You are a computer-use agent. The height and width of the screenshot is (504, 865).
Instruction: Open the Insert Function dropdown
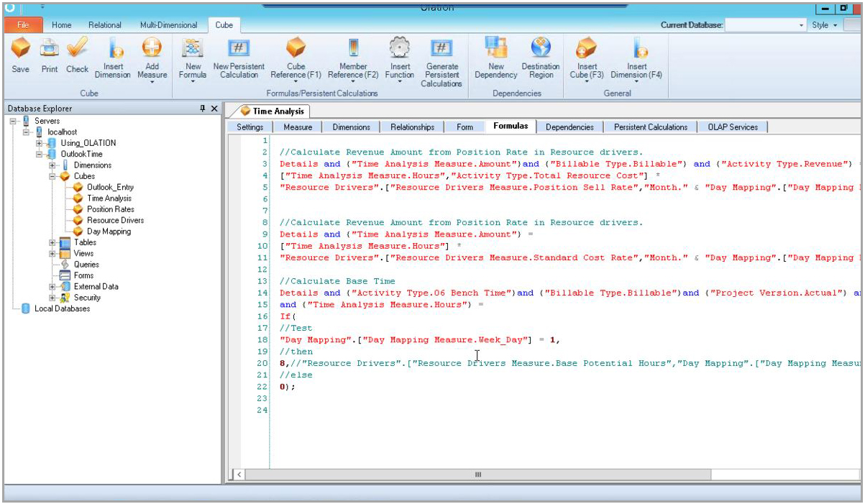(399, 81)
